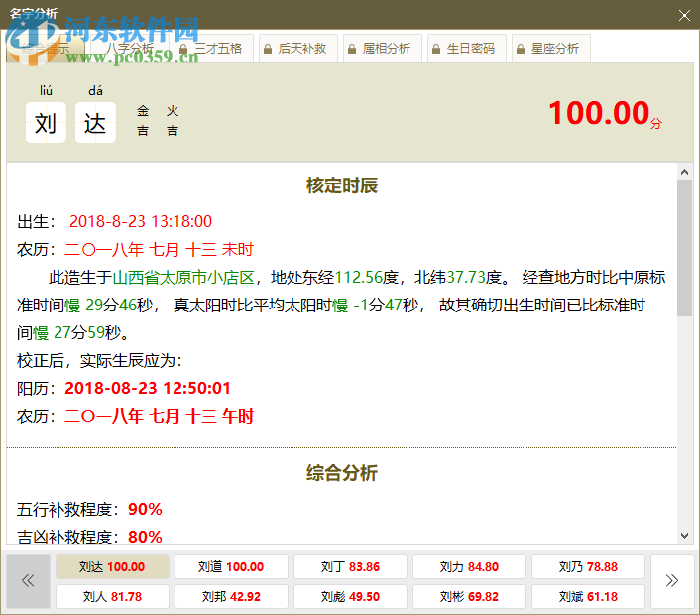Click the lock icon on 属相分析 tab
The height and width of the screenshot is (615, 700).
tap(352, 49)
